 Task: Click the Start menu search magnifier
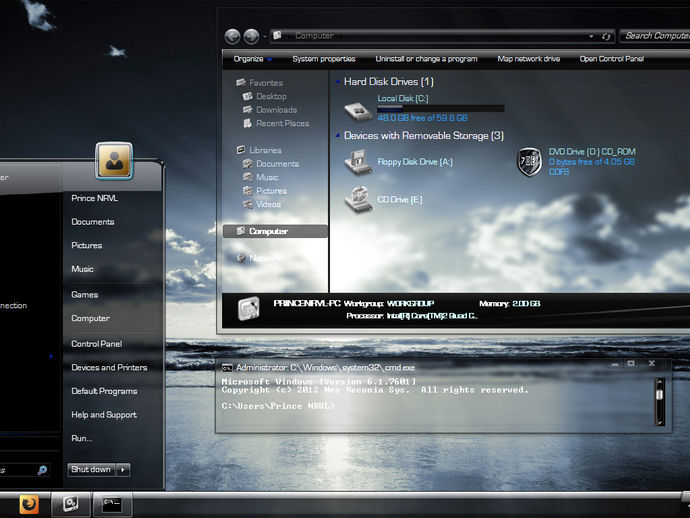(x=42, y=470)
